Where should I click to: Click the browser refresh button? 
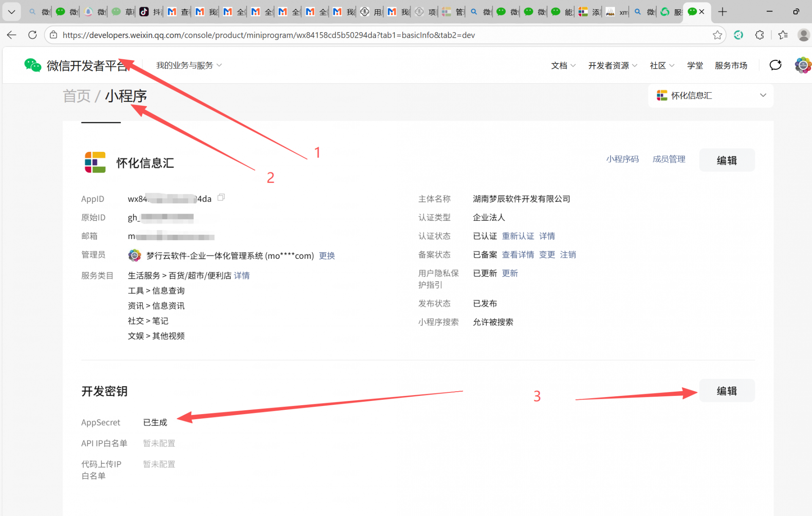33,35
